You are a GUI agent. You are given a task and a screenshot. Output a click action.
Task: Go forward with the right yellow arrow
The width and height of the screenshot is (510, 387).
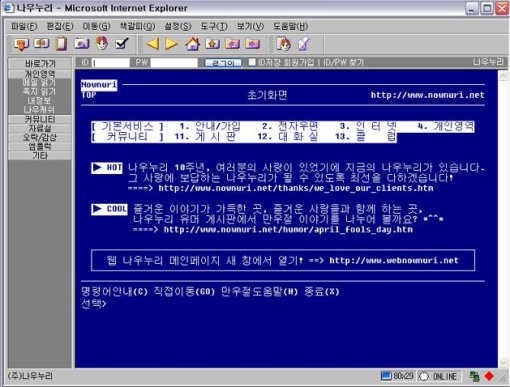click(172, 44)
